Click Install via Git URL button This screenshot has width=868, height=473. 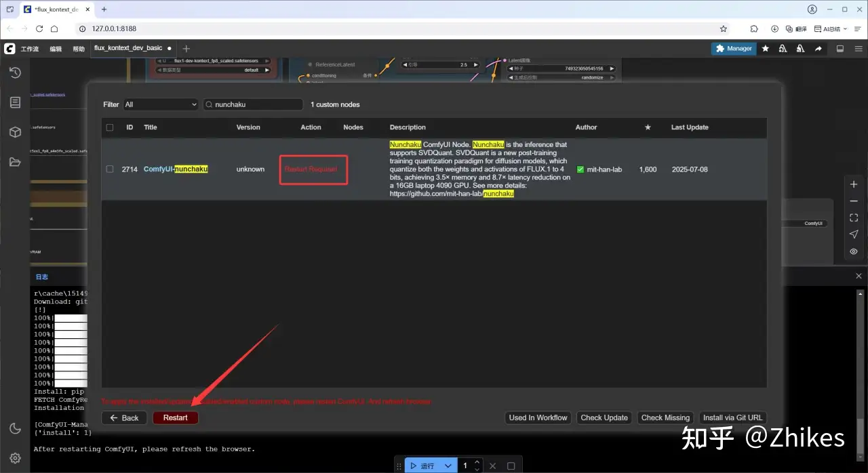coord(732,417)
